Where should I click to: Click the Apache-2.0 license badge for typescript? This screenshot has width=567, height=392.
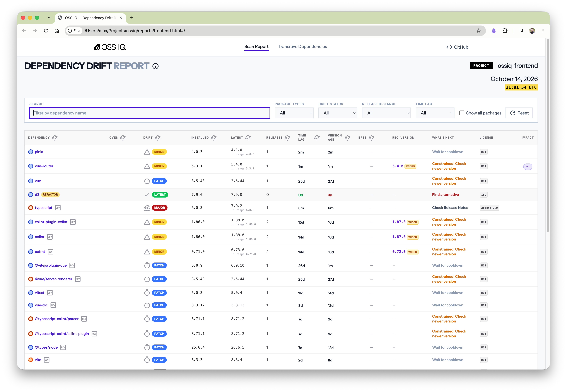click(x=489, y=208)
